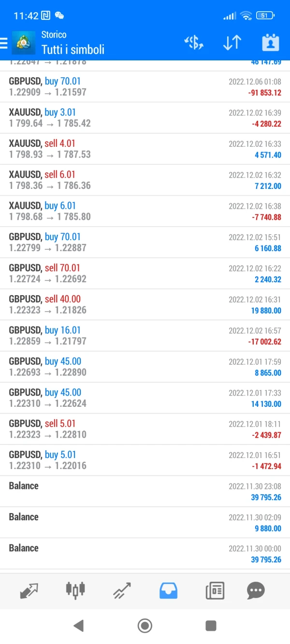The height and width of the screenshot is (644, 290).
Task: Tap the XAUUSD buy 3.01 trade row
Action: pos(145,118)
